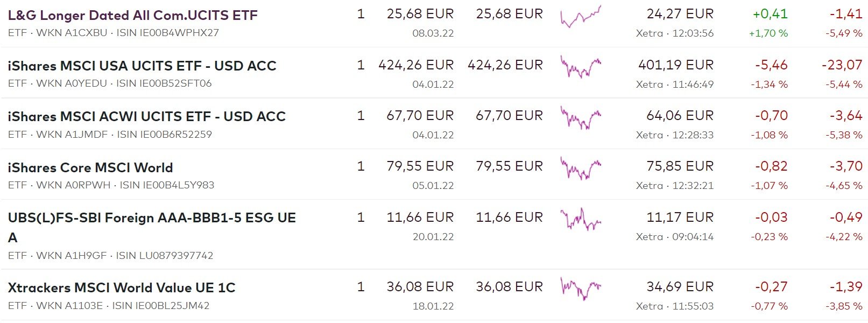Open L&G Longer Dated All Com.UCITS ETF
Viewport: 868px width, 323px height.
(x=132, y=15)
